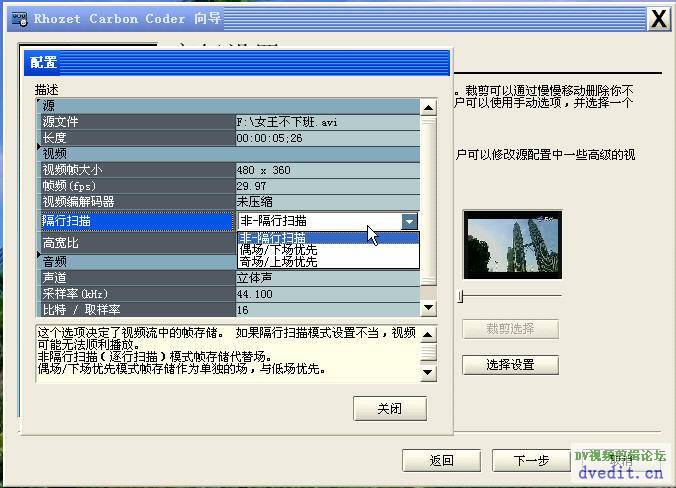Click the 立体声 channel value
Viewport: 676px width, 488px height.
(x=254, y=278)
